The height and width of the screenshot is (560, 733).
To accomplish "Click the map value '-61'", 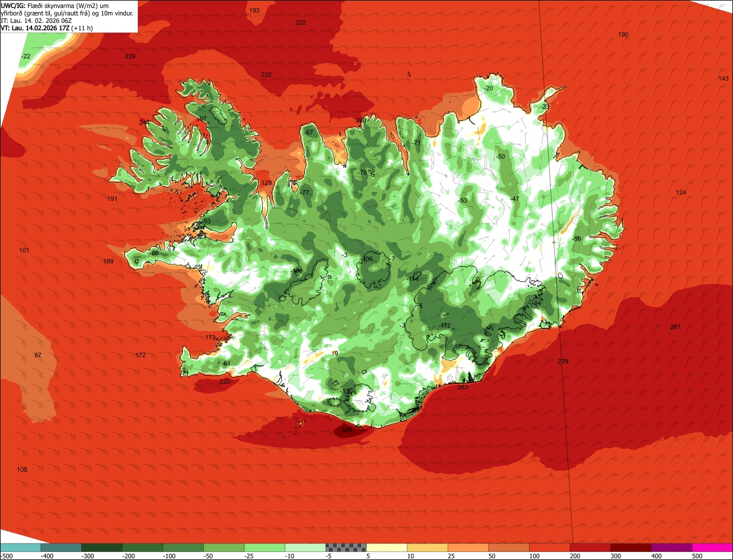I will click(226, 364).
